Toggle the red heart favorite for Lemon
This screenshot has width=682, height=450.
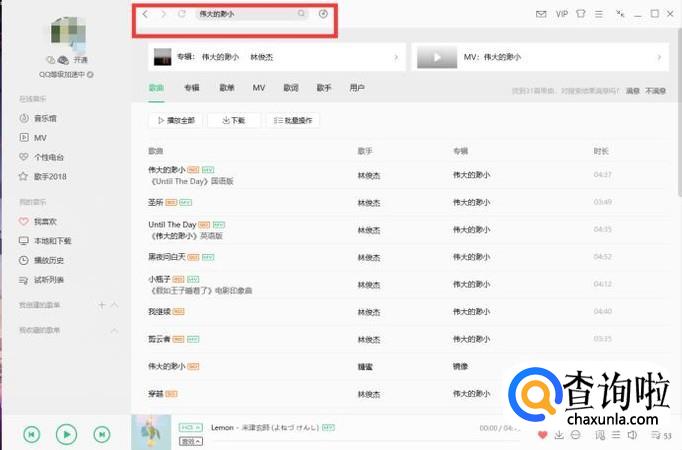[542, 435]
